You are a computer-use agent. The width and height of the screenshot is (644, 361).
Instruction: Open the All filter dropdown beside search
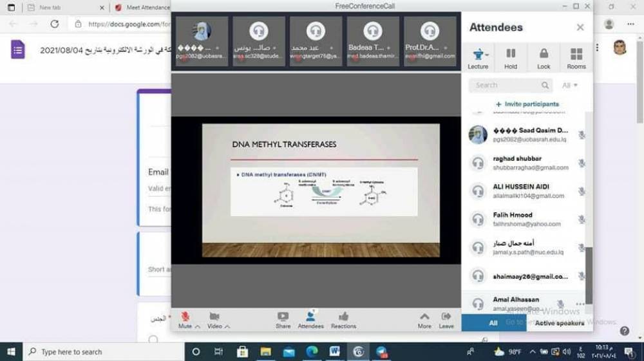(x=570, y=85)
